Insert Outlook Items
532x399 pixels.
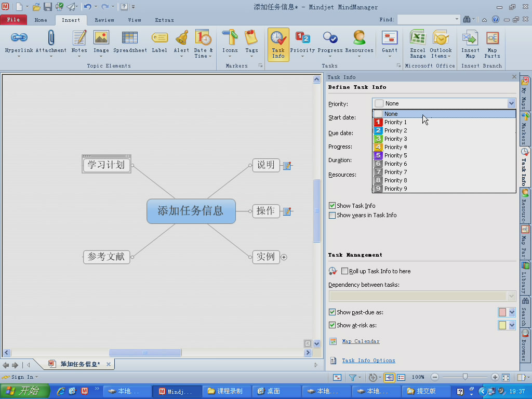tap(441, 44)
